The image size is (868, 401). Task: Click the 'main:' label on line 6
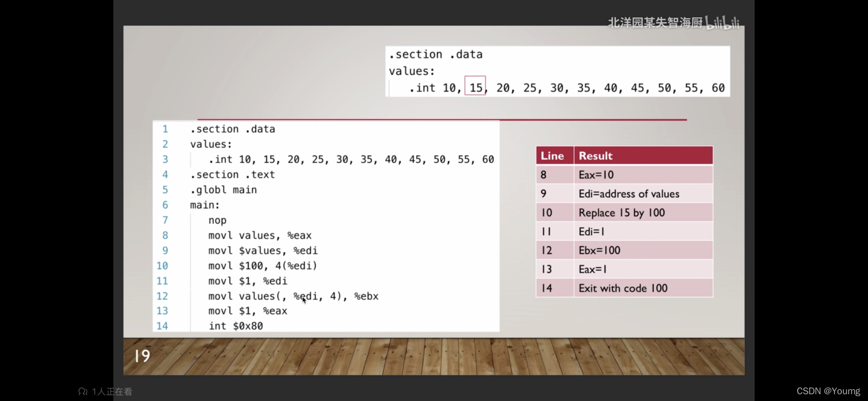click(204, 205)
